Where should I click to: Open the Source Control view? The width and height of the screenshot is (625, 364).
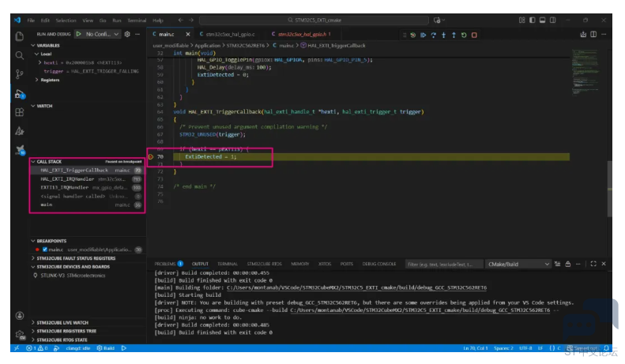coord(19,74)
